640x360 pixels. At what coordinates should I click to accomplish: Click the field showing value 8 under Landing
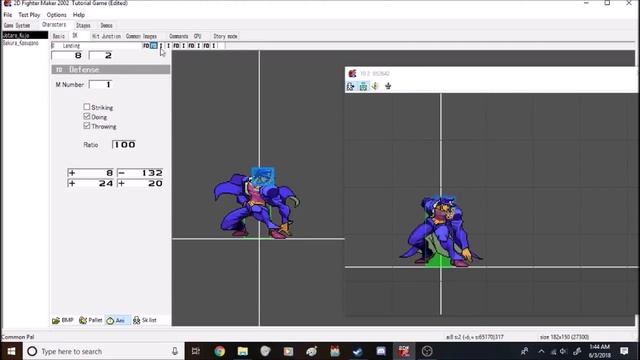[67, 56]
